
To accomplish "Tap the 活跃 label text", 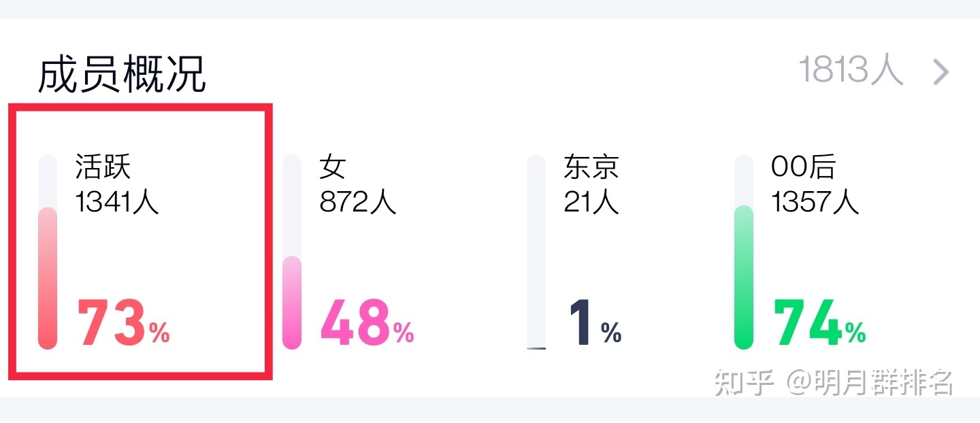I will 103,167.
